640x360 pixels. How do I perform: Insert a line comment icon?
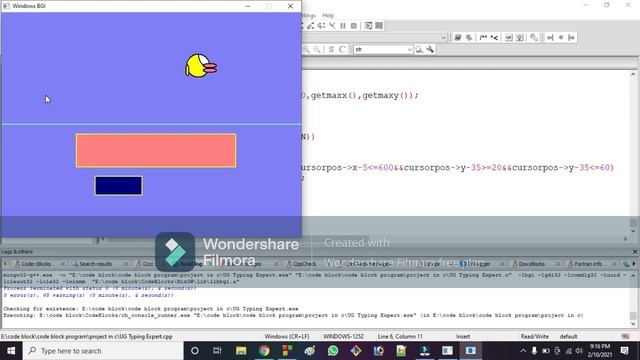[x=494, y=38]
